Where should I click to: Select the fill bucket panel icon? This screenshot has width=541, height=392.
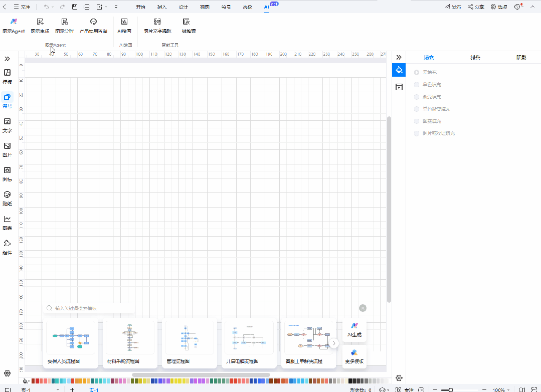(x=399, y=70)
